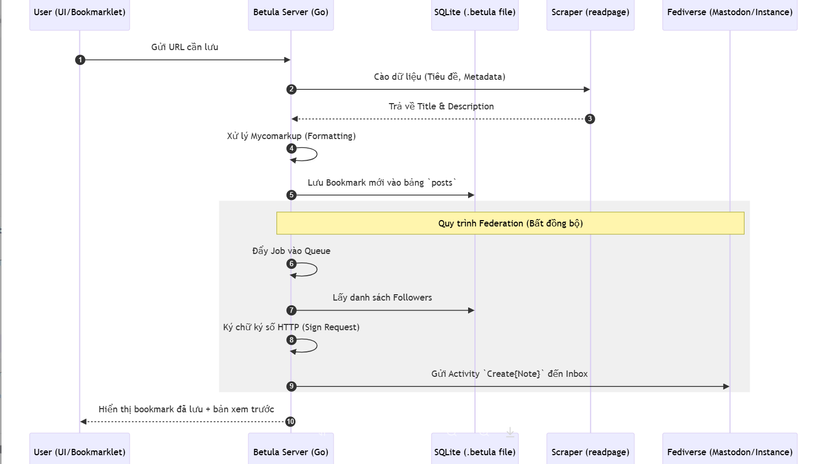Click the yellow "Quy trình Federation" note
Screen dimensions: 825x464
[510, 223]
